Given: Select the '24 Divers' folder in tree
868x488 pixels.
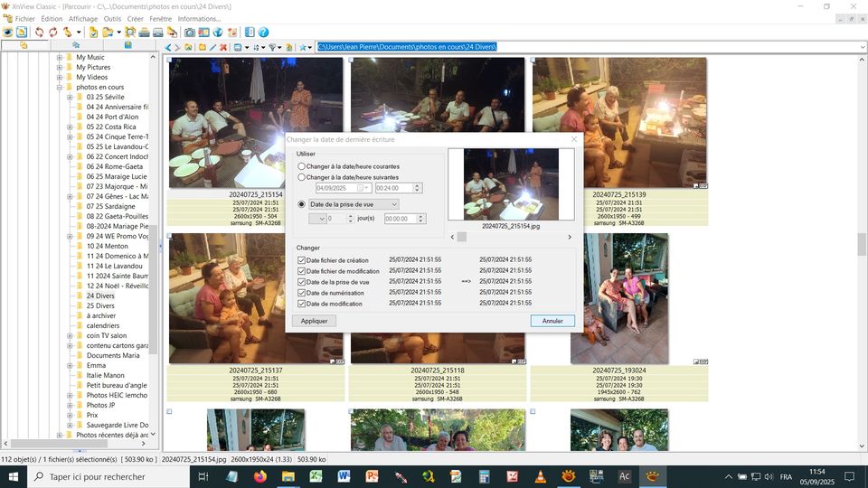Looking at the screenshot, I should tap(100, 296).
